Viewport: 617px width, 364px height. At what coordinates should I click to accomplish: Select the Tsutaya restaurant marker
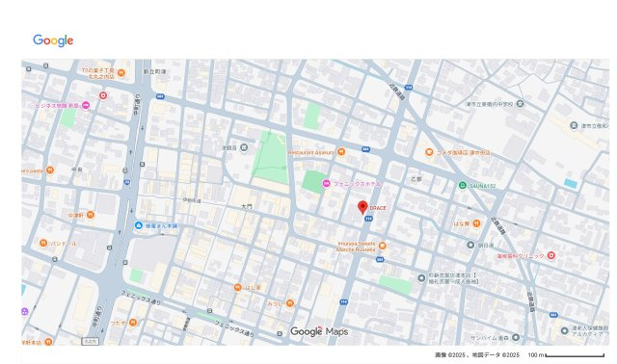pos(133,323)
